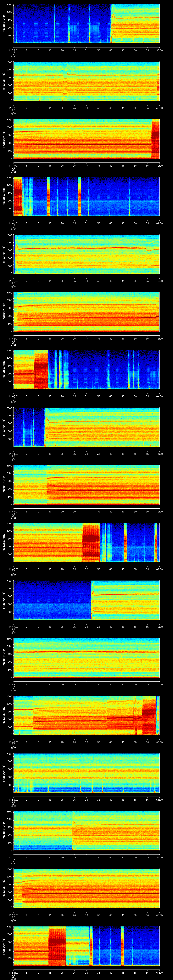Select the spectrogram panel starting at 11:41:00
Viewport: 173px width, 980px height.
(x=87, y=254)
